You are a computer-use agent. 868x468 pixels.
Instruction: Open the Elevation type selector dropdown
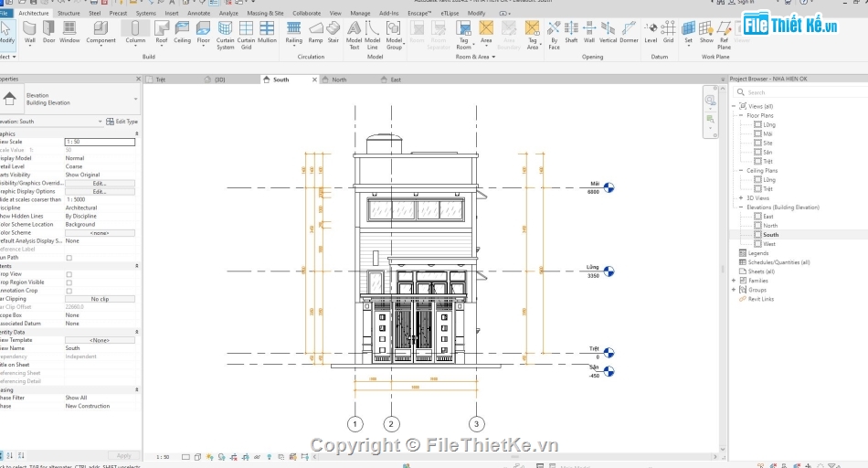135,99
